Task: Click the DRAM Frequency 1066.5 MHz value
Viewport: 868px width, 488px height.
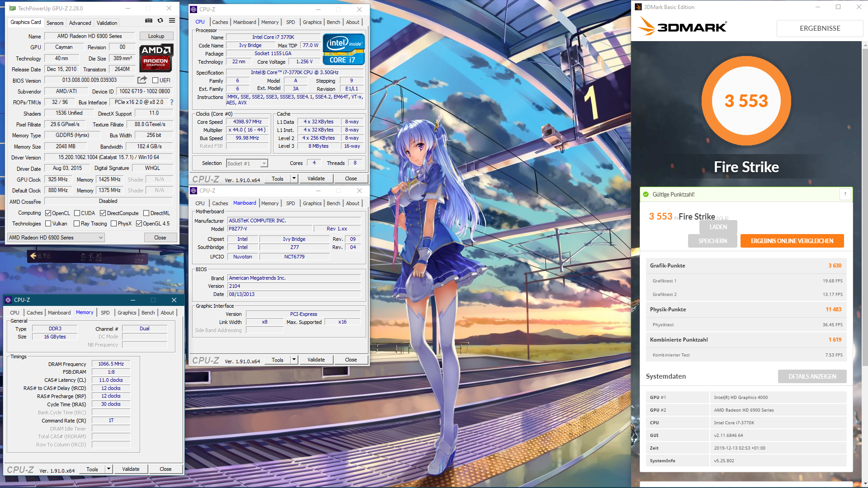Action: click(x=111, y=364)
